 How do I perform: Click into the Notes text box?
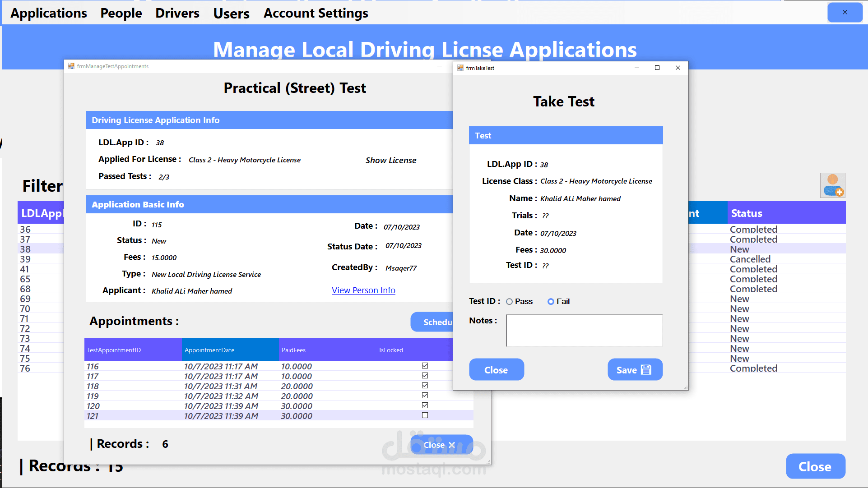584,331
